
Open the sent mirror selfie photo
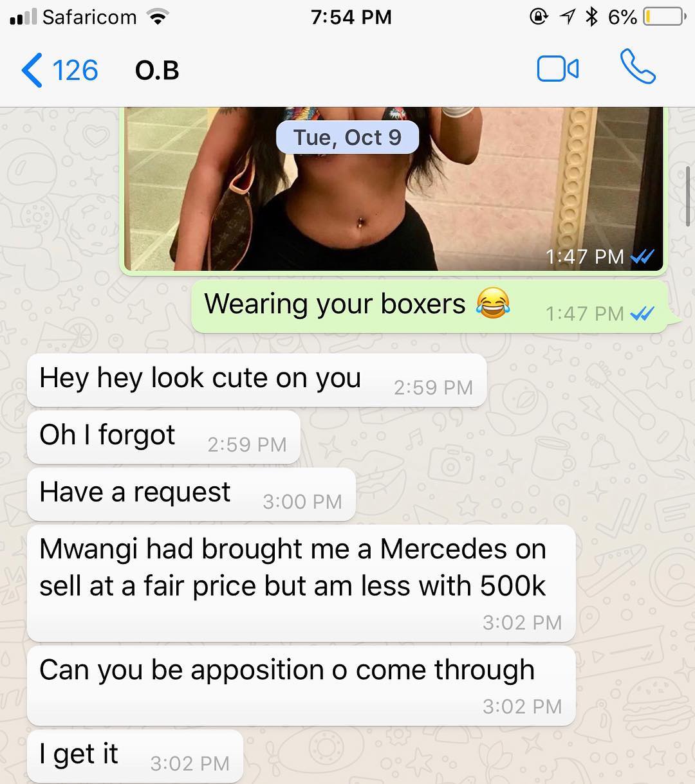(x=393, y=189)
